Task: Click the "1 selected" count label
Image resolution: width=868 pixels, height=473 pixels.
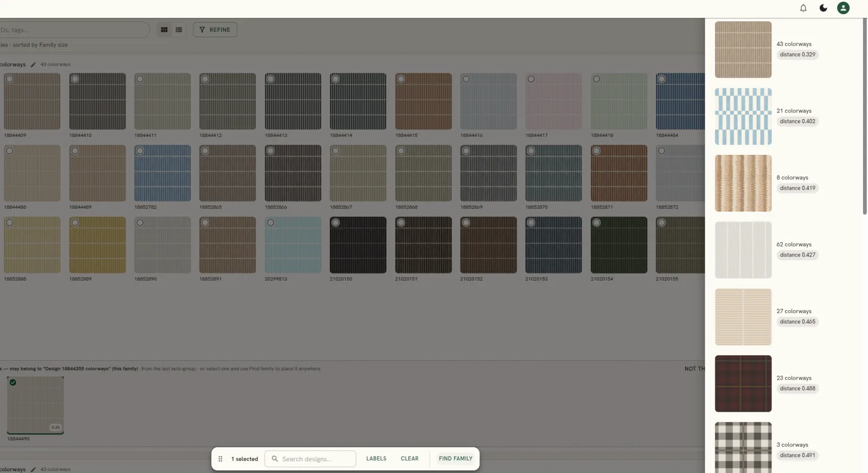Action: pyautogui.click(x=245, y=459)
